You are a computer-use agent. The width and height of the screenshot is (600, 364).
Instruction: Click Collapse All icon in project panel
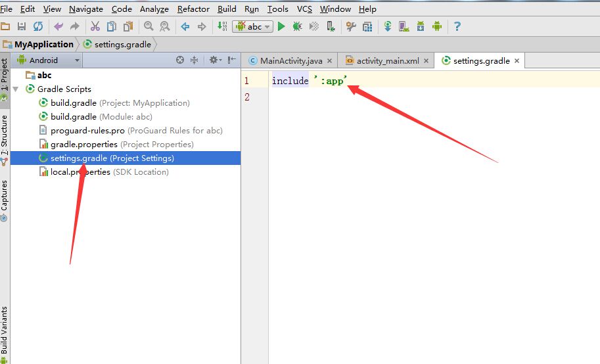(x=195, y=60)
